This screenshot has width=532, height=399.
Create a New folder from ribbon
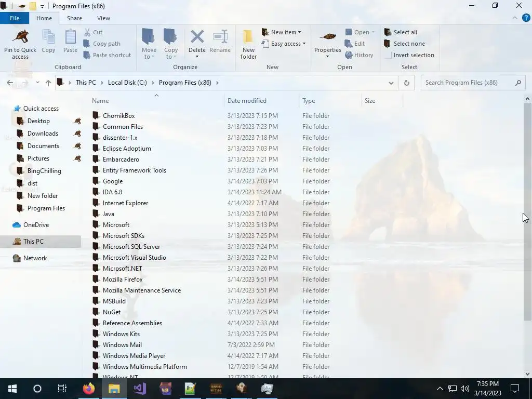[248, 44]
